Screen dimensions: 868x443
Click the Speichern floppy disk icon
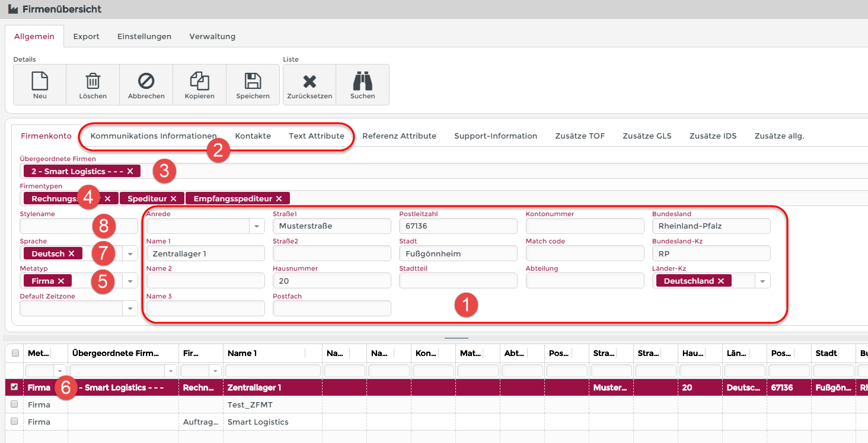(x=253, y=81)
